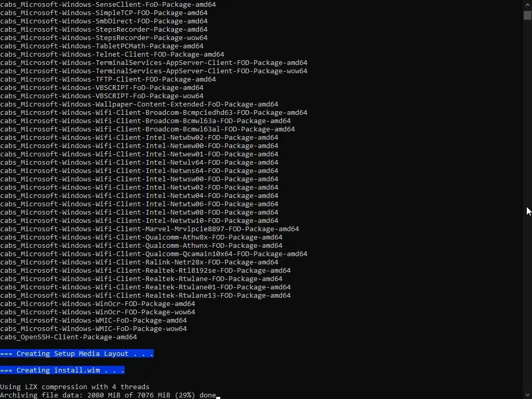Click the 'Using LZX compression with 4 threads' line
Image resolution: width=532 pixels, height=399 pixels.
tap(75, 387)
